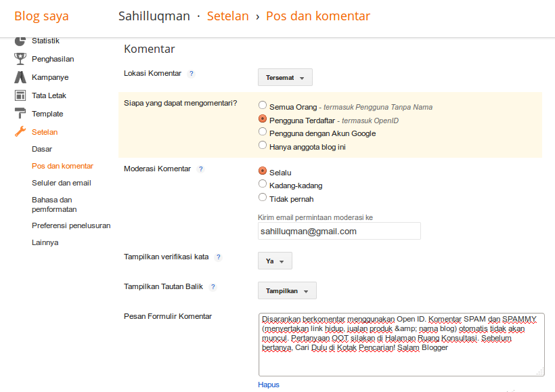Click the Hapus link below message box
555x392 pixels.
click(x=269, y=385)
